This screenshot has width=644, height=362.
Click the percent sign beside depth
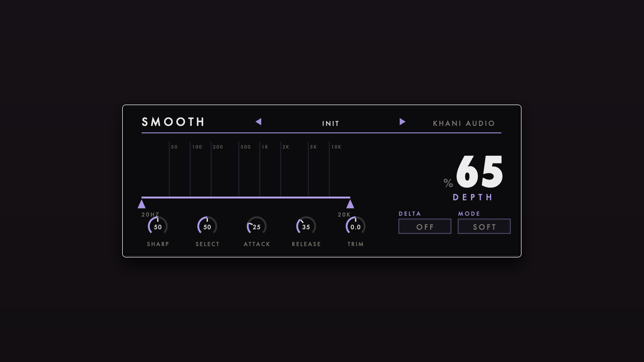point(448,183)
